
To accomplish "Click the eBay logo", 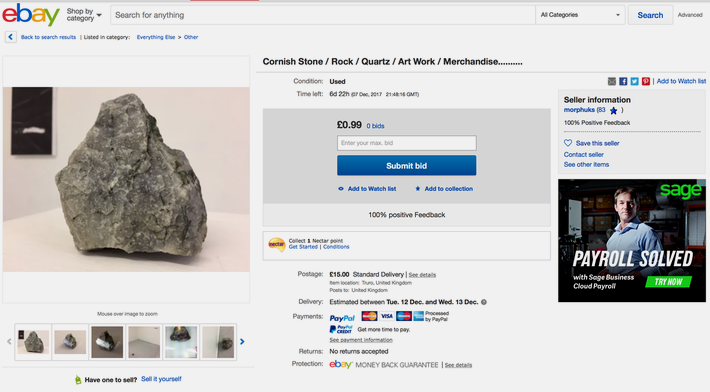I will coord(31,15).
